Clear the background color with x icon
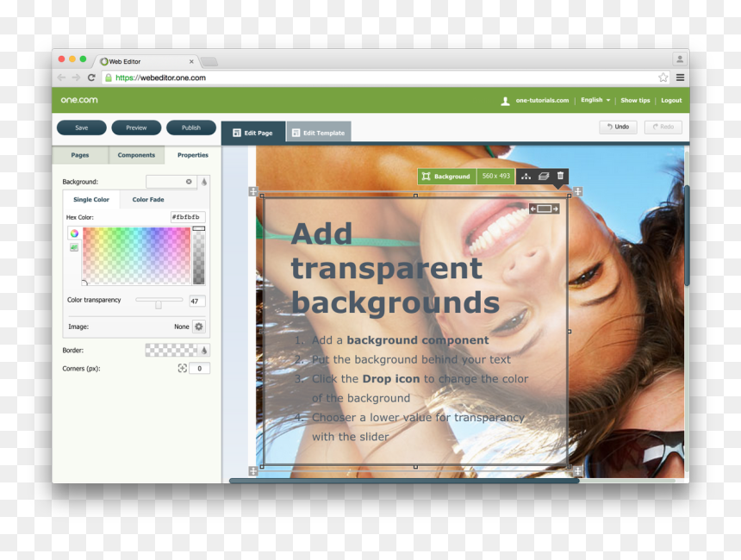 click(x=189, y=182)
